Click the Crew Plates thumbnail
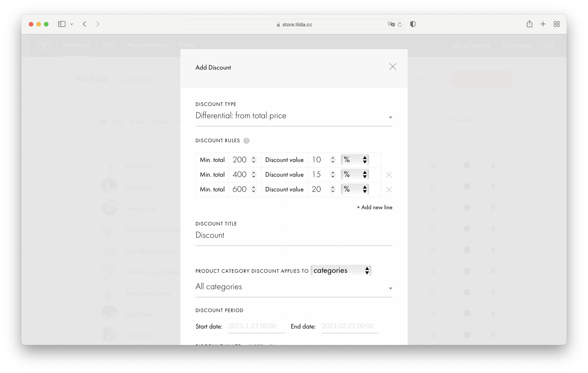Image resolution: width=588 pixels, height=373 pixels. 109,314
